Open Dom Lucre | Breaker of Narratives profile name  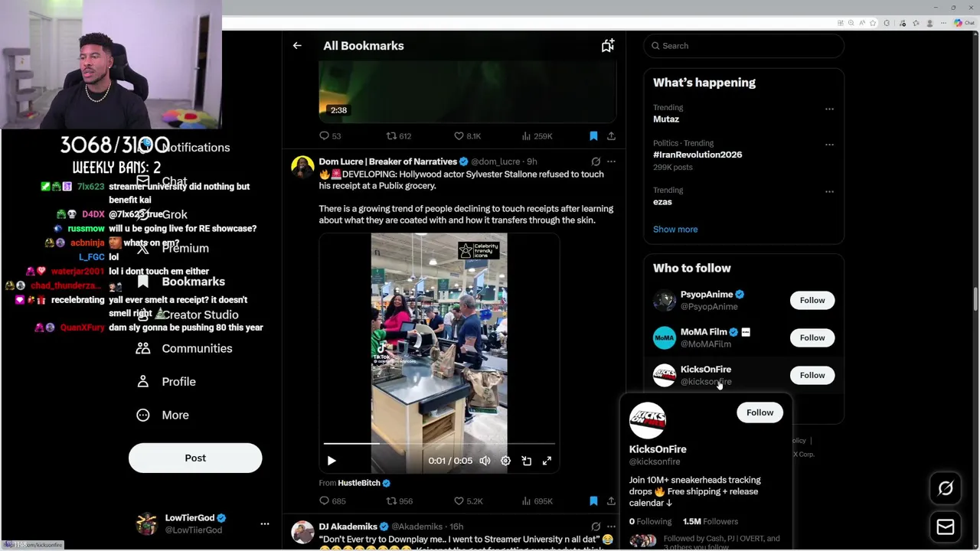(387, 161)
